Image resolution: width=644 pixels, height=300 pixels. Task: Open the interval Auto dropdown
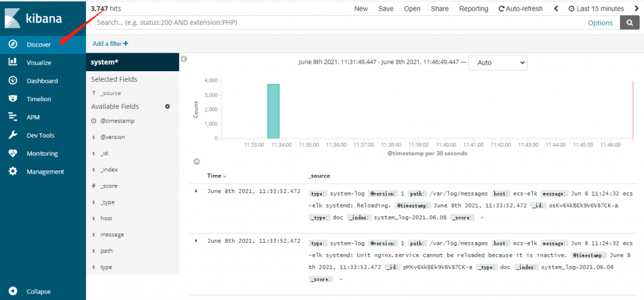pos(498,62)
